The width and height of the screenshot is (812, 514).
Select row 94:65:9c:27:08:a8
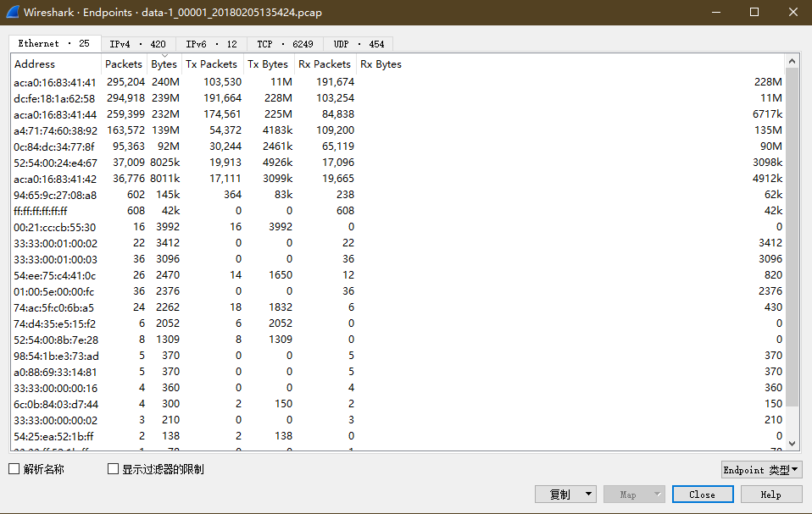point(398,195)
